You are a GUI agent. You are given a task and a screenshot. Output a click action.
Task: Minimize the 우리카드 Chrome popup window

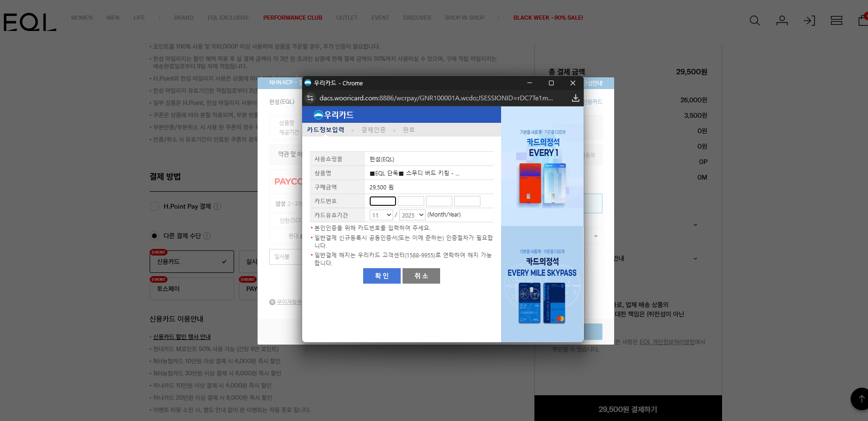(530, 83)
